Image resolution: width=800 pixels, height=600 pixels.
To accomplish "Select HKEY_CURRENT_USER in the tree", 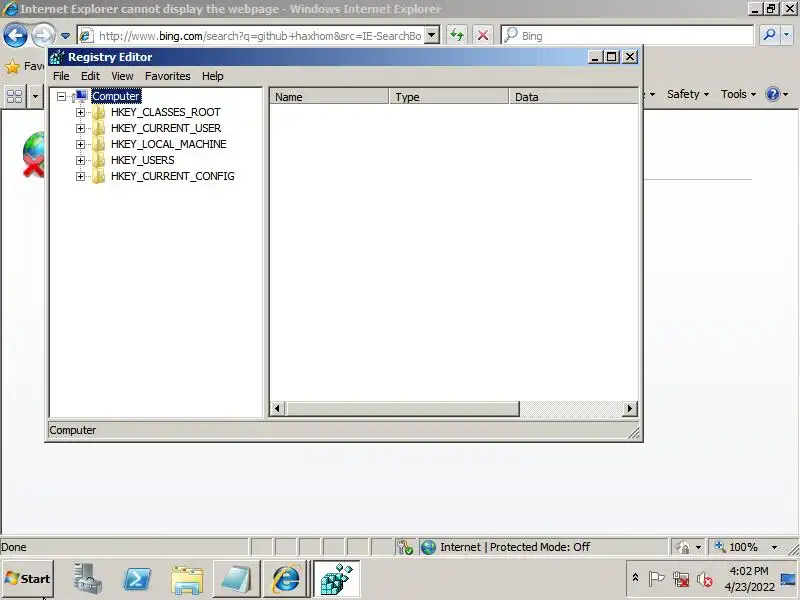I will tap(166, 128).
